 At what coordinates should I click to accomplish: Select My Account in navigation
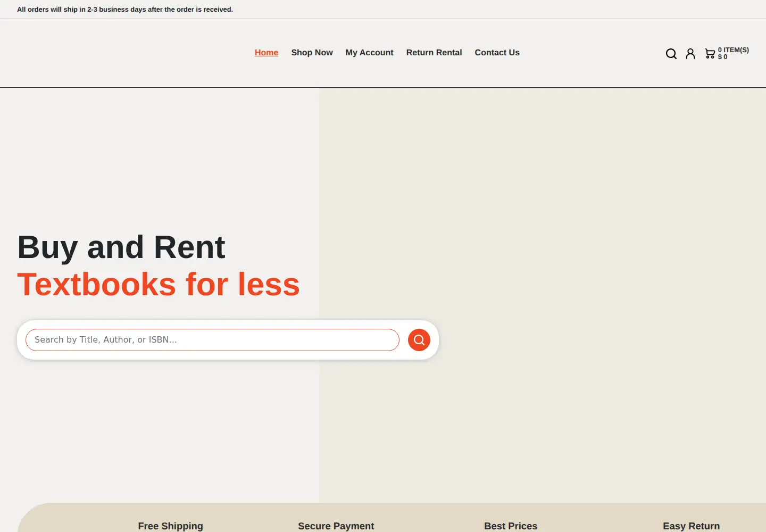point(369,53)
